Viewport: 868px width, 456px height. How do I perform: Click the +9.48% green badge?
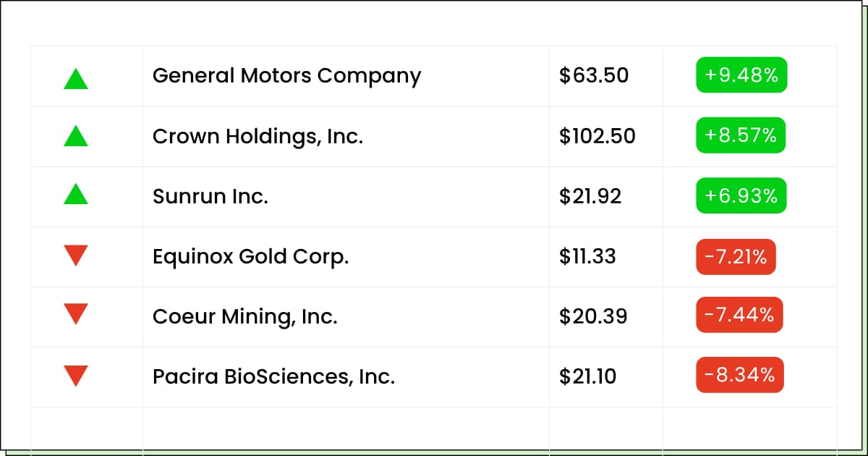pos(741,75)
